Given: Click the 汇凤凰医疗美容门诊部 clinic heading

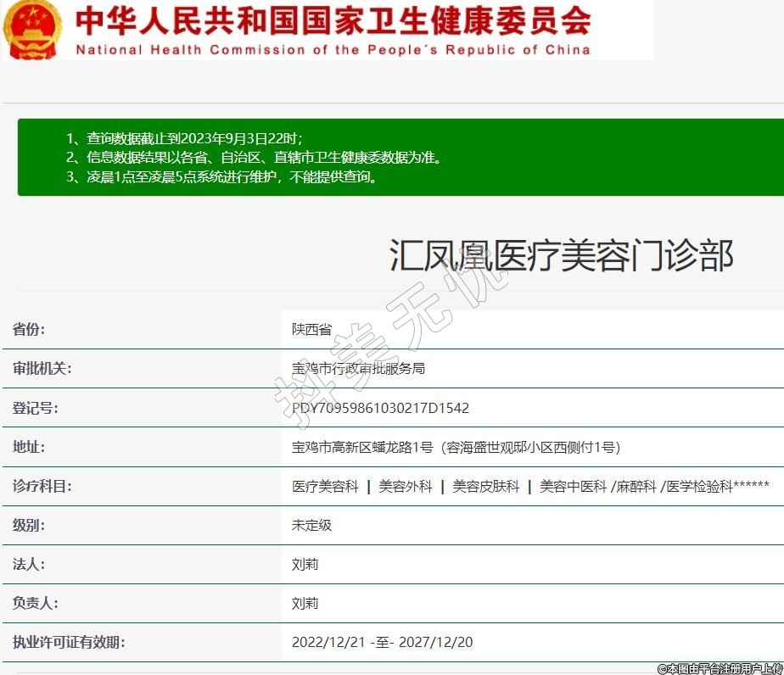Looking at the screenshot, I should point(561,255).
